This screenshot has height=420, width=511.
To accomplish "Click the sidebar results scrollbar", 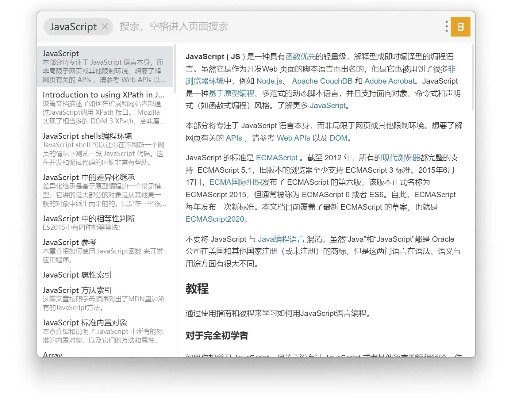I will (x=175, y=68).
